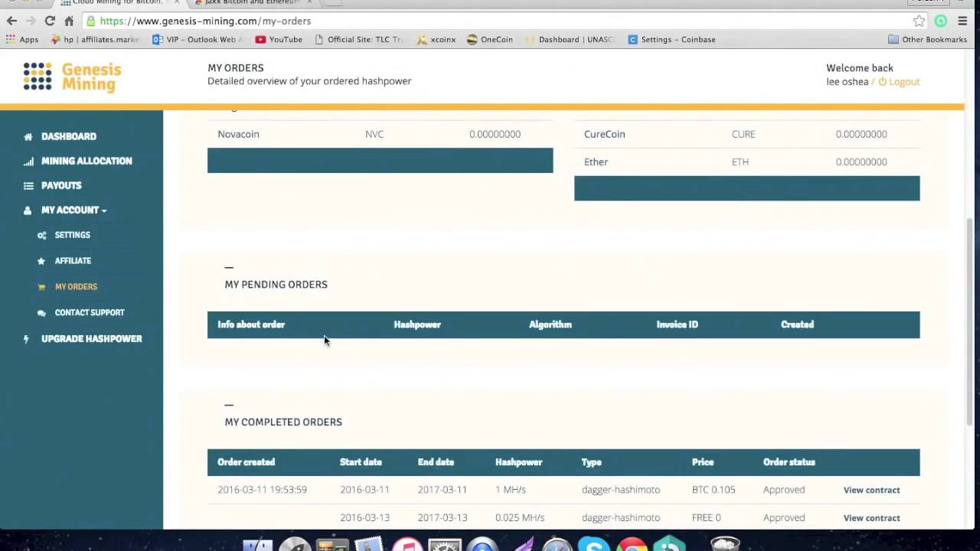Click the Payouts list icon
The image size is (980, 551).
point(28,186)
